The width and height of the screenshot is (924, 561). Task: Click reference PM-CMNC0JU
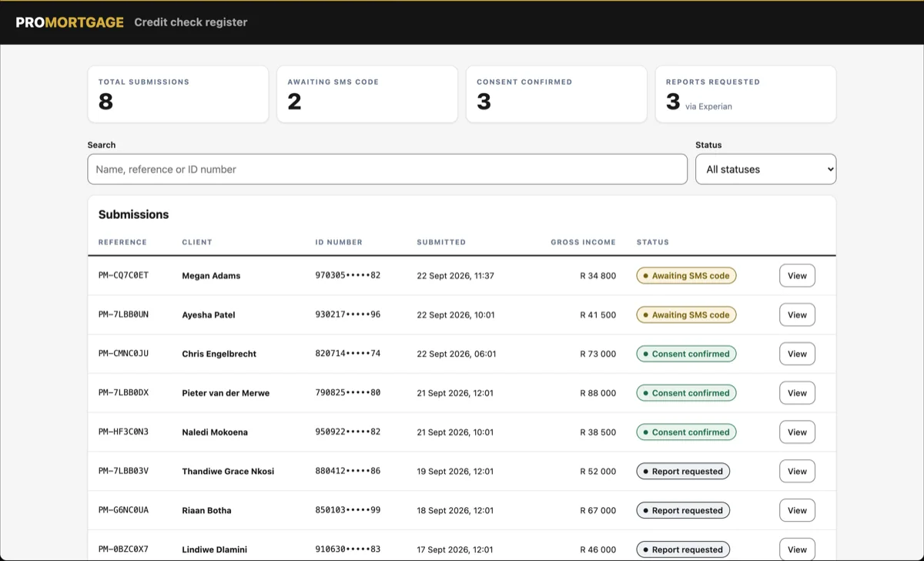pyautogui.click(x=123, y=354)
